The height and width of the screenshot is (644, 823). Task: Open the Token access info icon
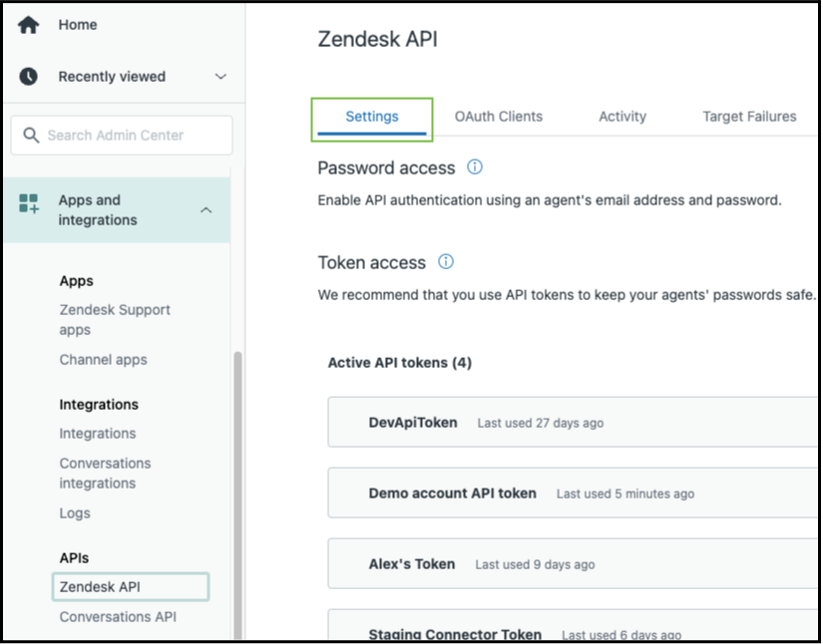[446, 262]
